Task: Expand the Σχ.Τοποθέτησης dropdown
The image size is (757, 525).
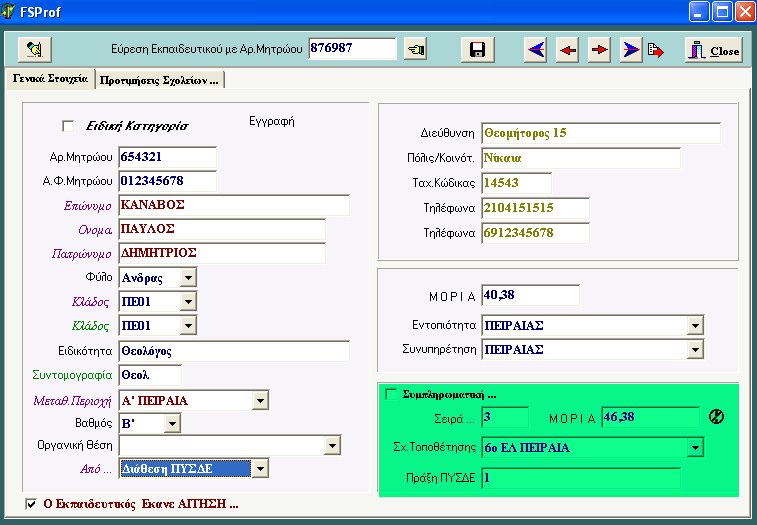Action: (695, 447)
